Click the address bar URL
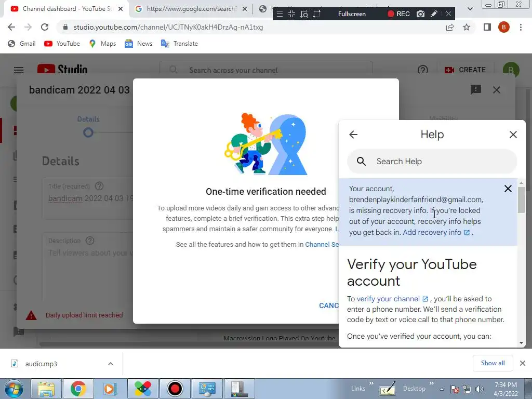Image resolution: width=532 pixels, height=399 pixels. tap(168, 27)
